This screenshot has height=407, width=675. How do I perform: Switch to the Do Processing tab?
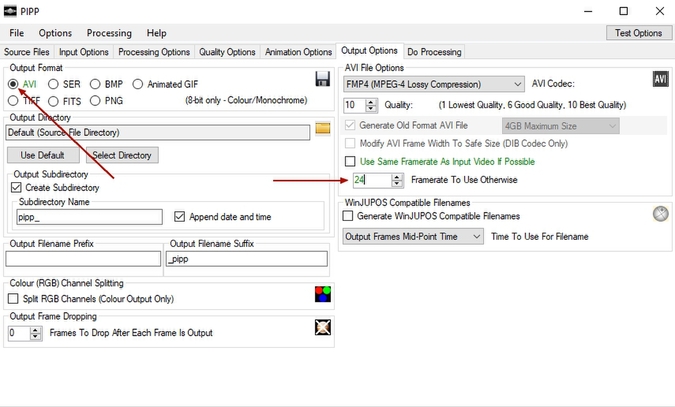[x=434, y=51]
